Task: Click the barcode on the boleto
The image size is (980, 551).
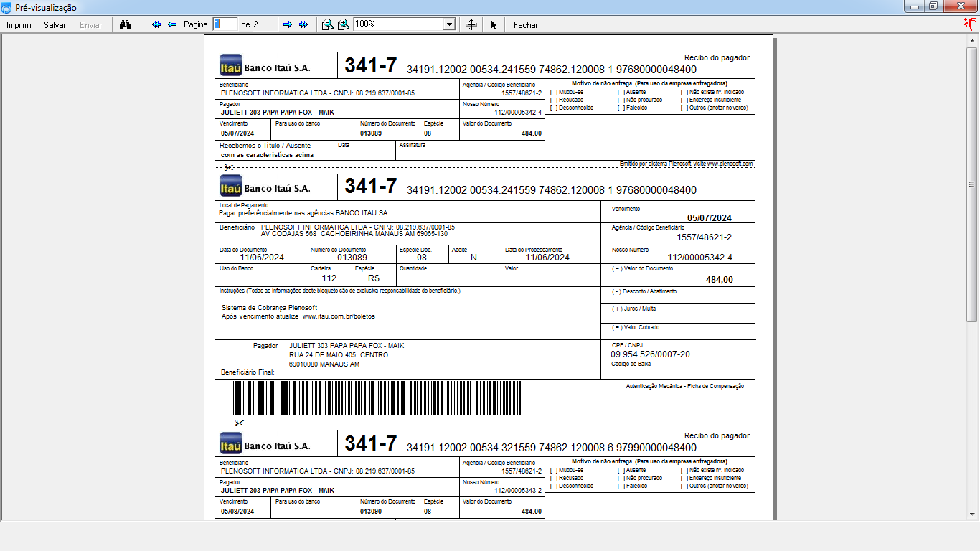Action: click(376, 398)
